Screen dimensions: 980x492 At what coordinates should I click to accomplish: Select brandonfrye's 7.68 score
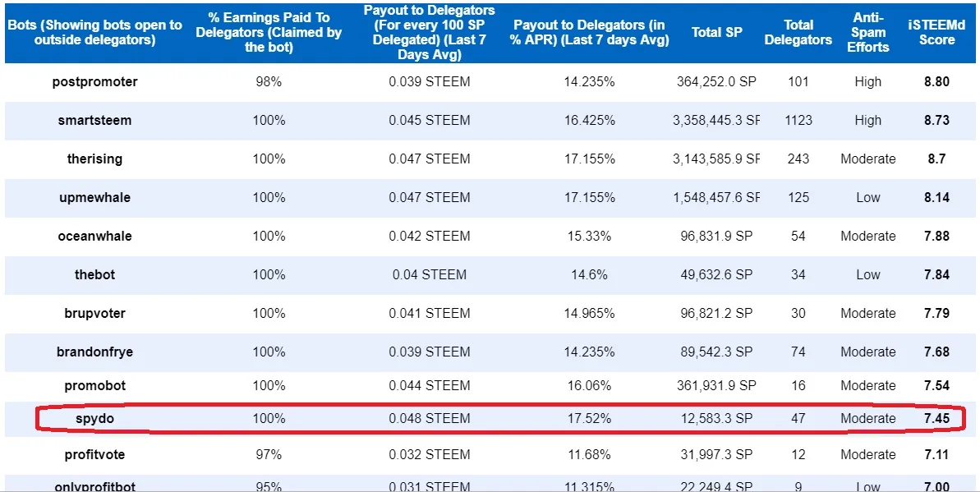937,352
